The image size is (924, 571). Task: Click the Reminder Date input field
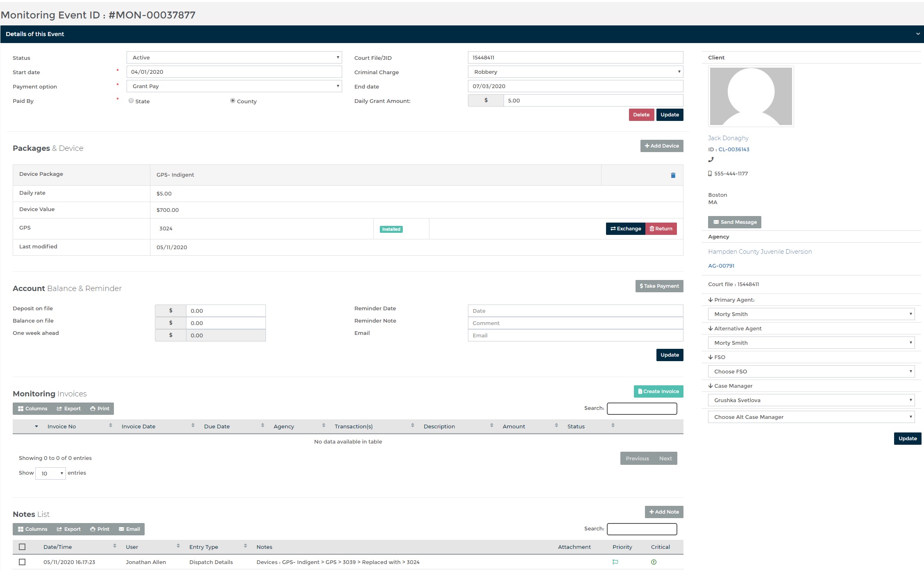575,311
